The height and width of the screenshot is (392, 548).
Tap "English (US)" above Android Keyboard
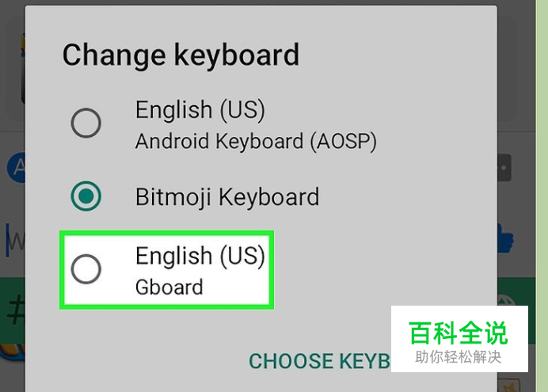pyautogui.click(x=200, y=110)
